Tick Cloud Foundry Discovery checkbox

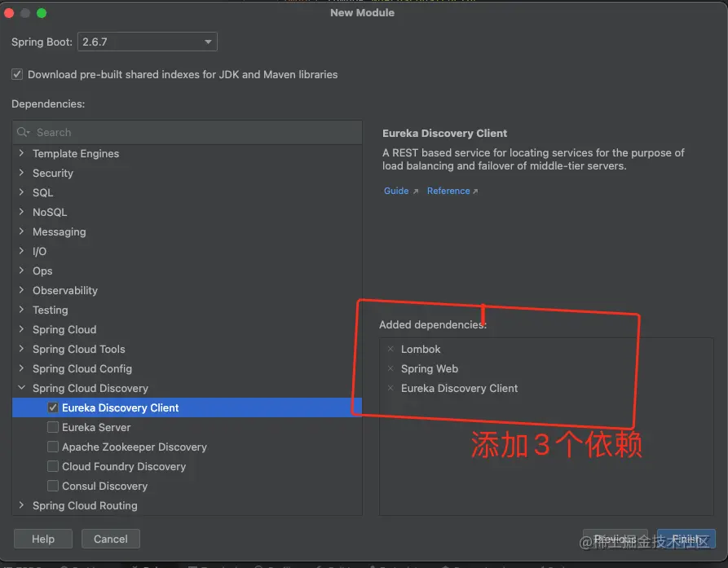pyautogui.click(x=53, y=466)
